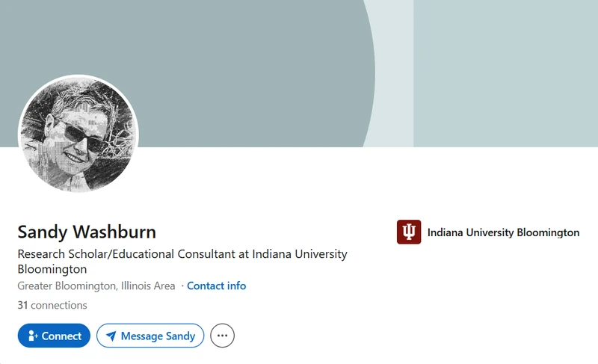Click the number 31 in connection count

point(22,305)
